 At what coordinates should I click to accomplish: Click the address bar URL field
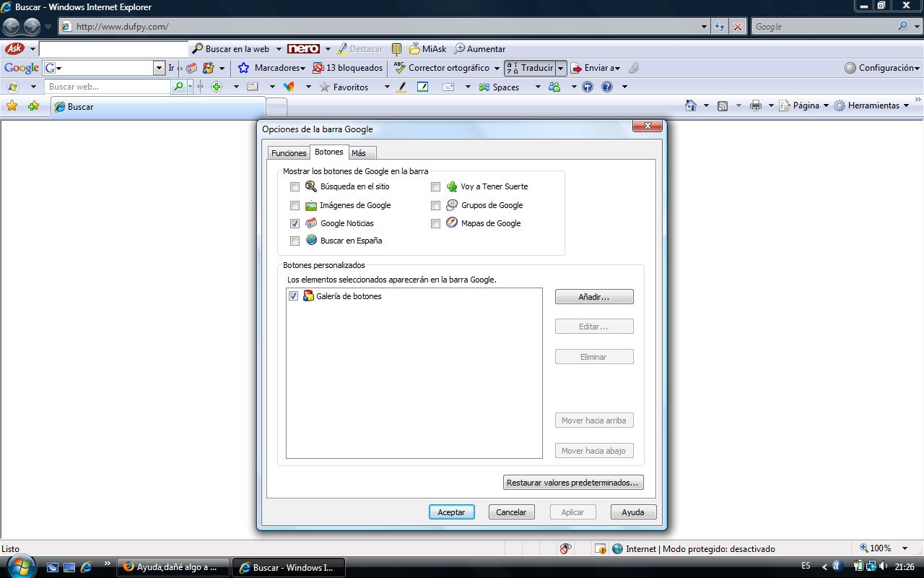click(x=385, y=27)
